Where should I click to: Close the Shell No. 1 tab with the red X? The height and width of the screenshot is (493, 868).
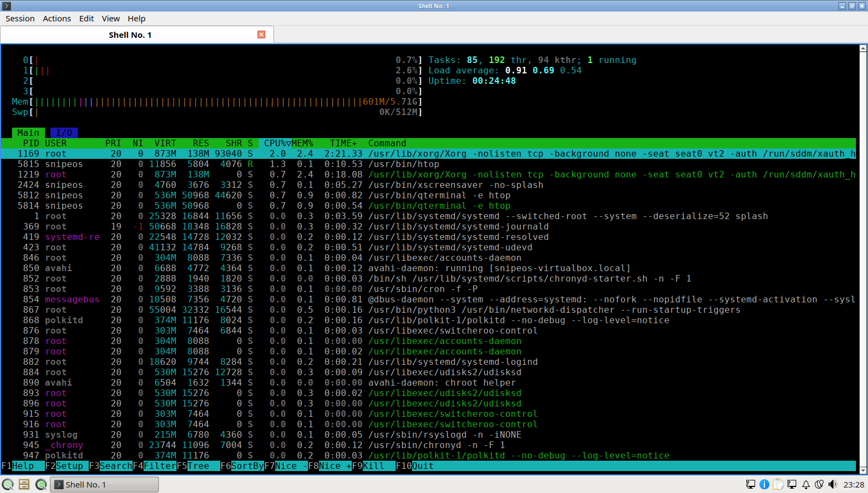click(x=261, y=35)
